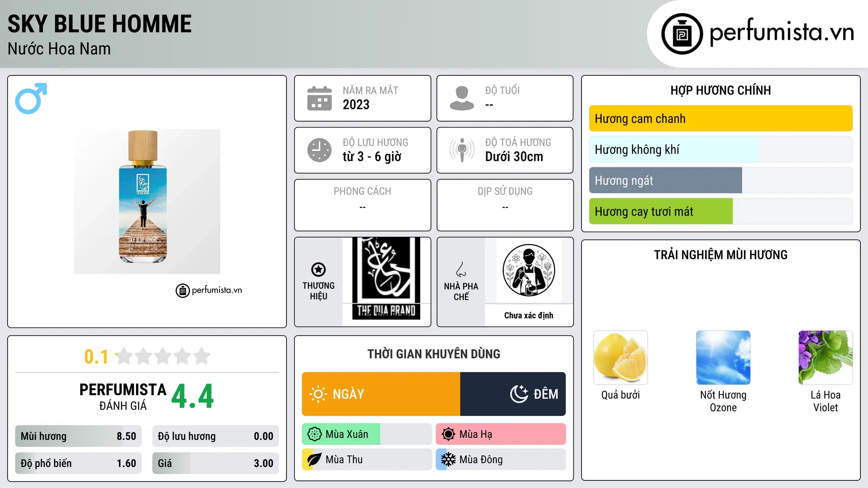Screen dimensions: 868x488
Task: Click the spring flower icon
Action: tap(314, 434)
